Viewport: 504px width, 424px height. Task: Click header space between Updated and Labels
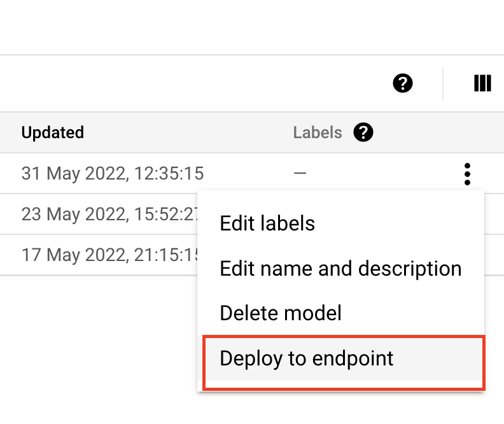point(191,132)
